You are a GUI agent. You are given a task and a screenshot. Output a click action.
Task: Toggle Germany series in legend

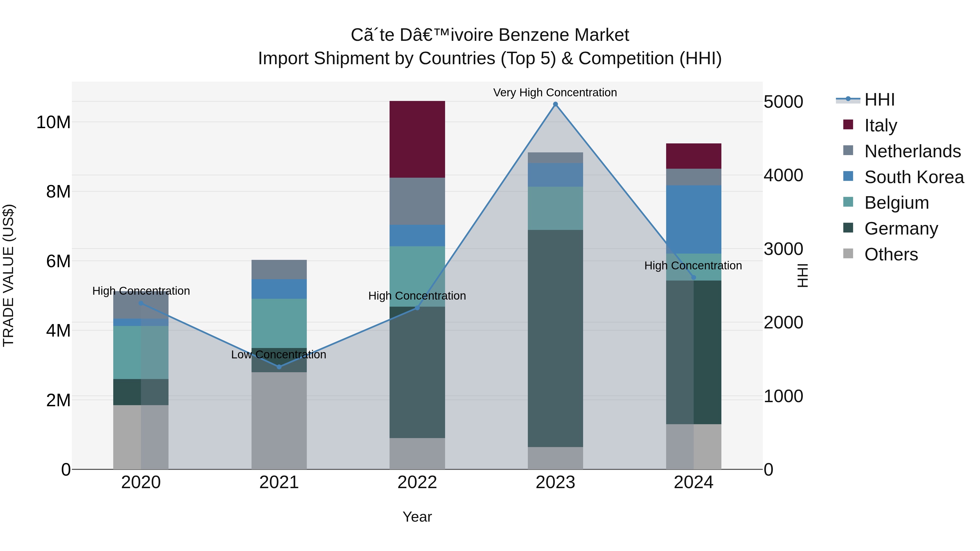click(x=891, y=229)
